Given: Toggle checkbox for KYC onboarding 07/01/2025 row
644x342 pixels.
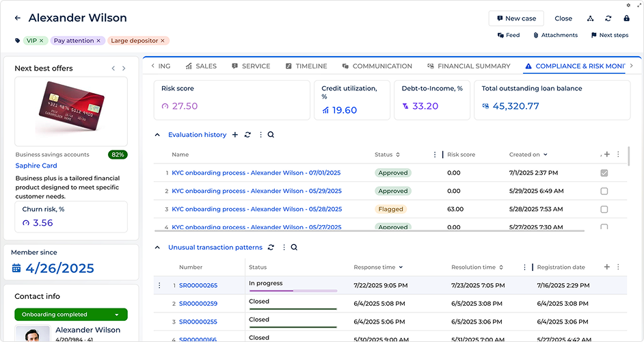Looking at the screenshot, I should [x=604, y=173].
